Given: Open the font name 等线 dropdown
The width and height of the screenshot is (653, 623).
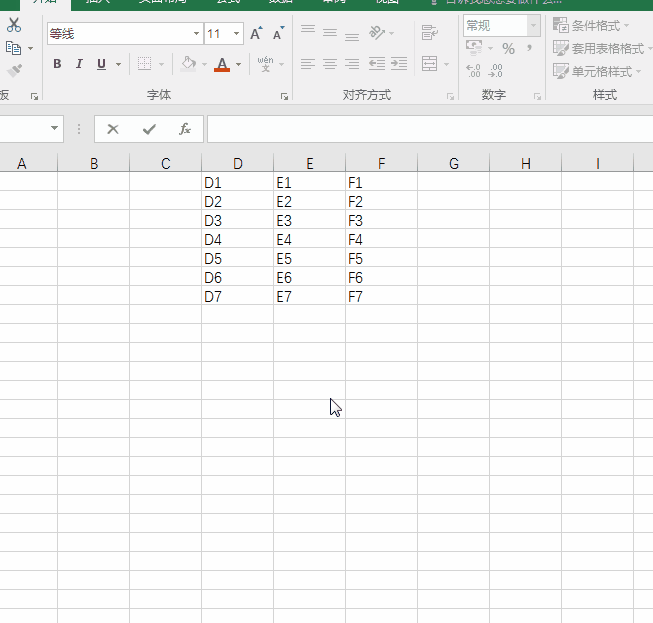Looking at the screenshot, I should tap(196, 34).
